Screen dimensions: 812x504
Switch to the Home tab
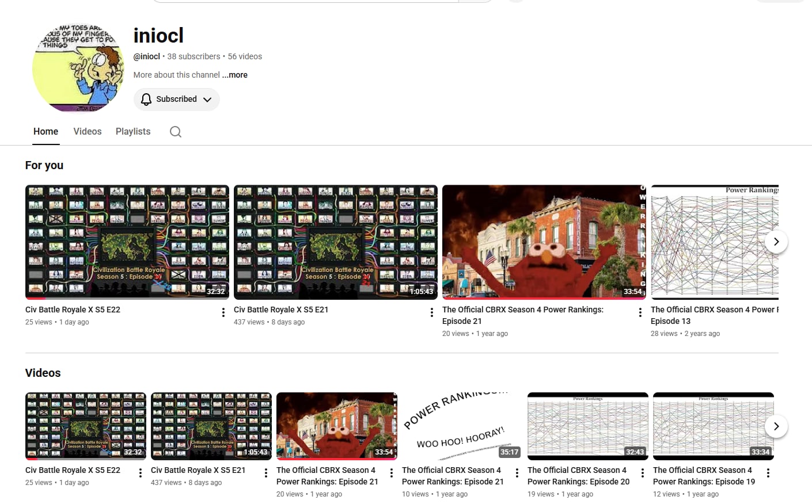pos(45,131)
